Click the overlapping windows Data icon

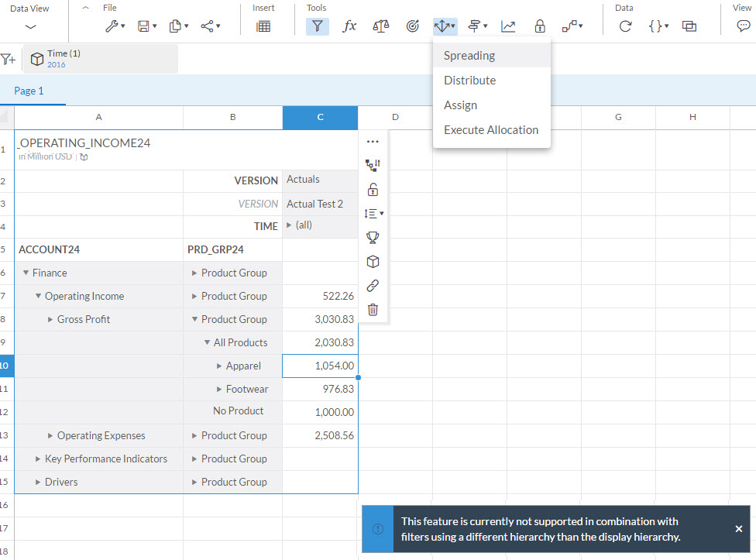689,26
